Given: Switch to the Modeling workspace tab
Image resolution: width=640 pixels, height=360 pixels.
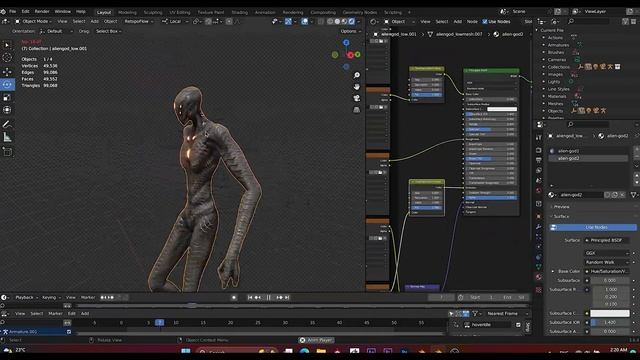Looking at the screenshot, I should pos(127,12).
